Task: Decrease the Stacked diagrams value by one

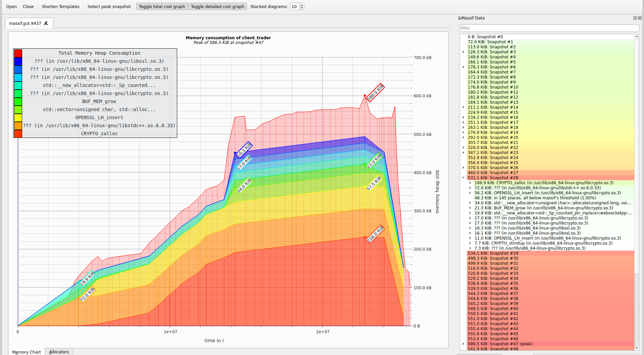Action: (x=302, y=8)
